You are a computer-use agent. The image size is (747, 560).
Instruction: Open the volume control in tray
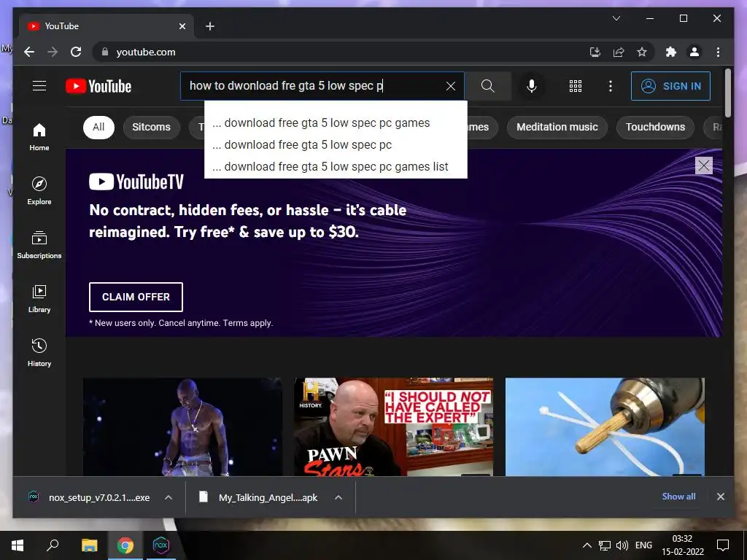(x=622, y=545)
